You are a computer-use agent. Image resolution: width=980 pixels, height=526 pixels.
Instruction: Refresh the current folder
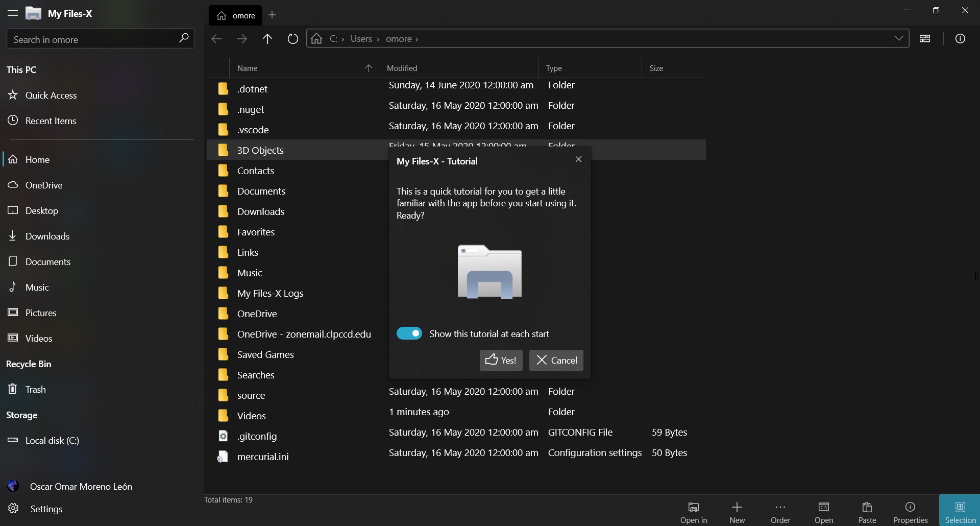[x=292, y=39]
